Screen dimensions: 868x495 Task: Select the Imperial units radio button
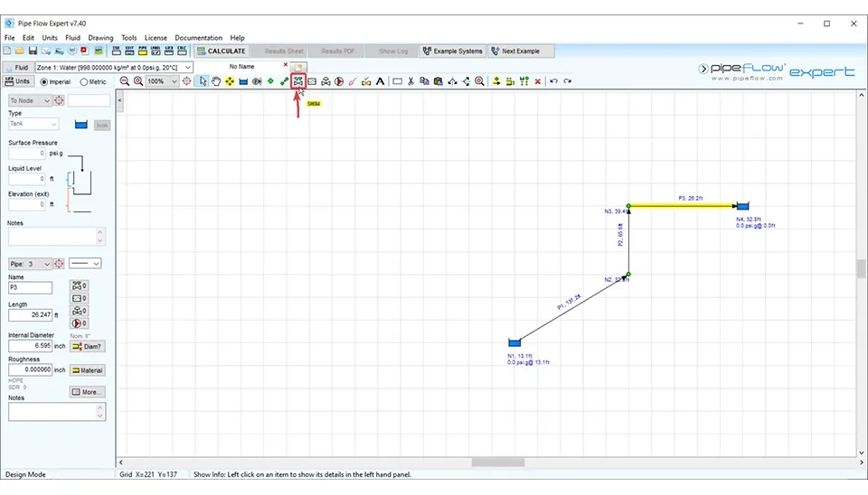[x=44, y=81]
